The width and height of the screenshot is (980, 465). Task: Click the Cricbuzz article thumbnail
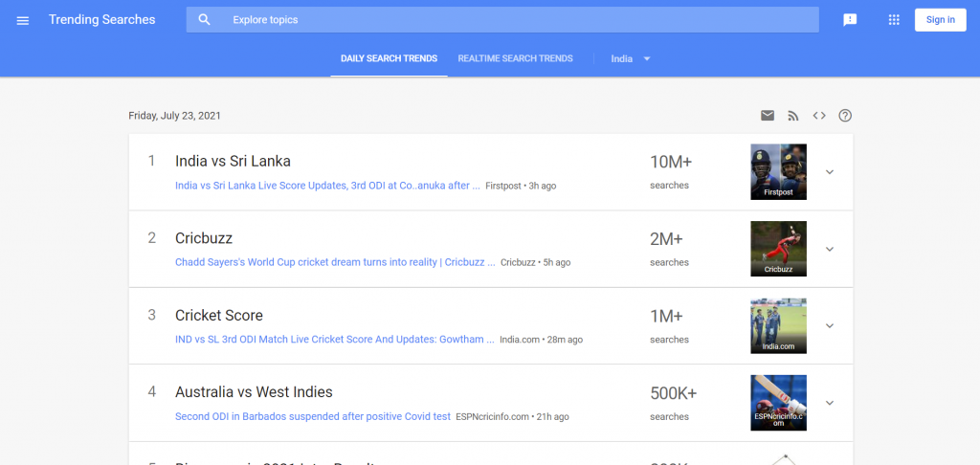tap(778, 249)
